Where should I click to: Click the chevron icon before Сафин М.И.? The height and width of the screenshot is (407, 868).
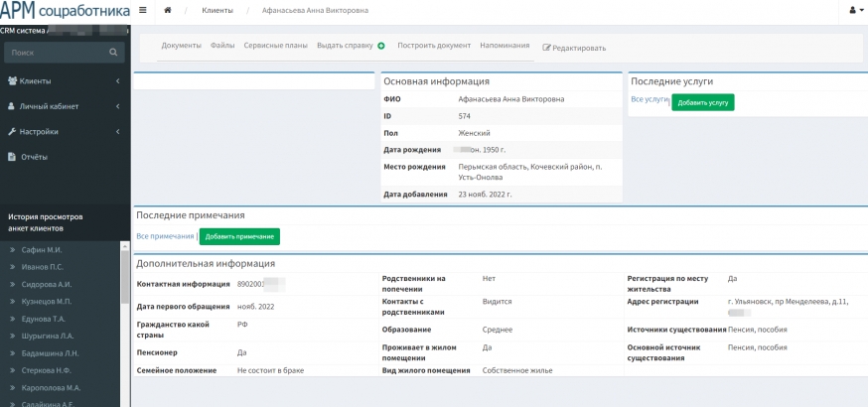click(12, 250)
